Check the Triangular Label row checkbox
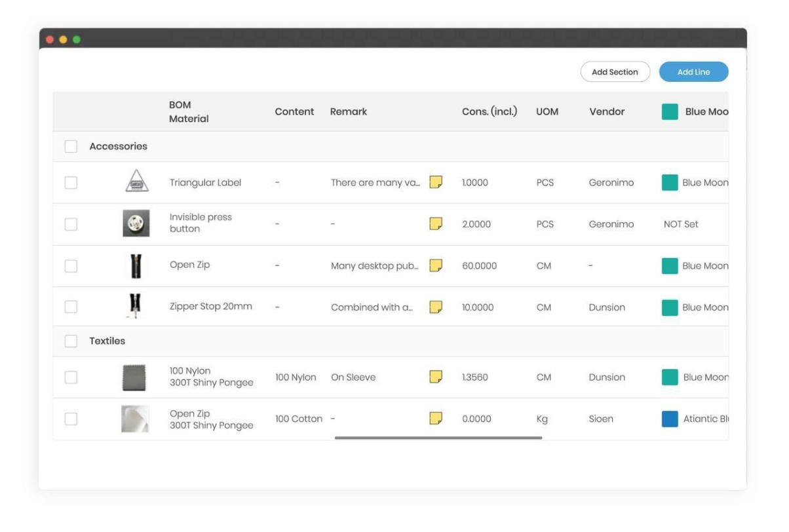 [71, 183]
